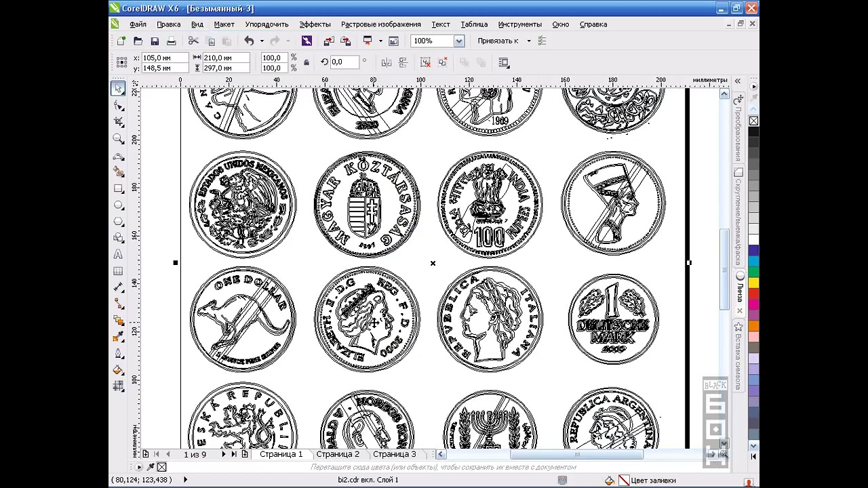This screenshot has height=488, width=868.
Task: Click the mirror vertically button
Action: coord(403,62)
